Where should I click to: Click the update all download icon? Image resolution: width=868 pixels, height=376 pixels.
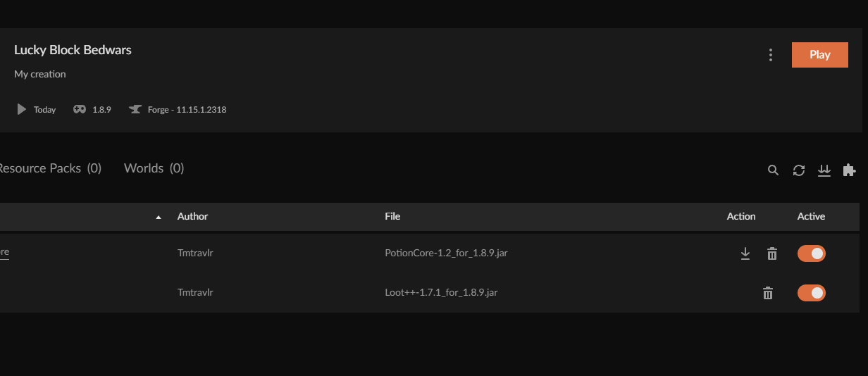(x=824, y=170)
